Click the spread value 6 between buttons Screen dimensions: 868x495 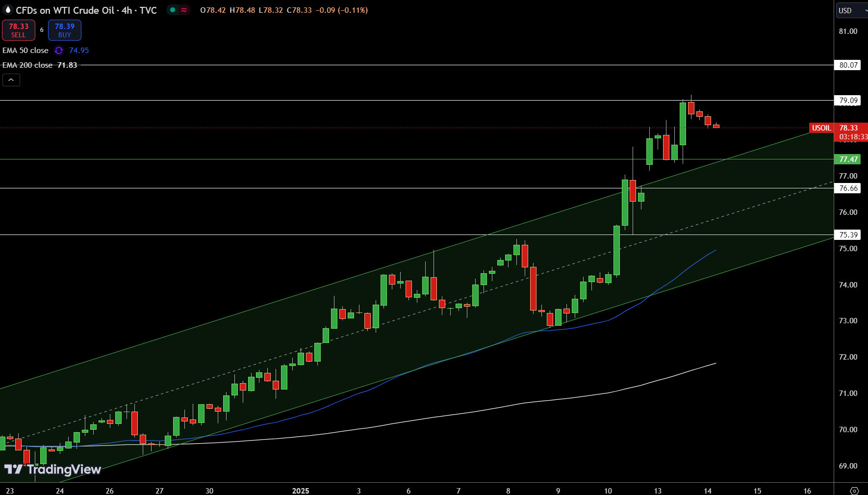pos(42,30)
